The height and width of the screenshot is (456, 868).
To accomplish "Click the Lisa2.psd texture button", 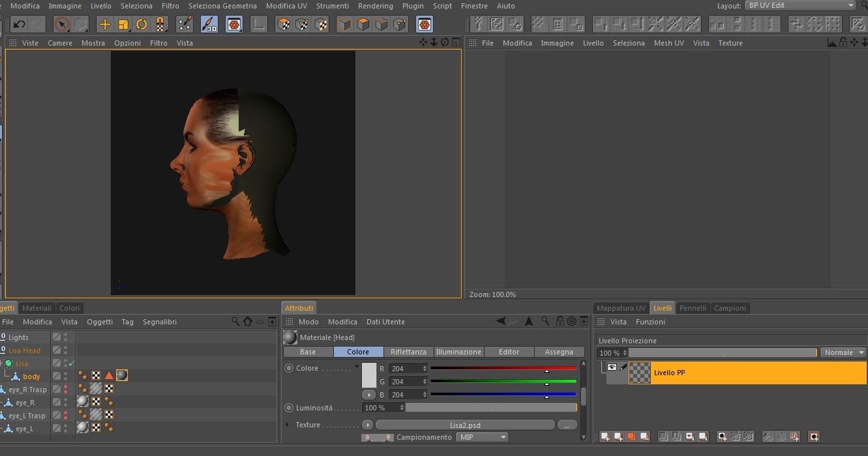I will 465,425.
